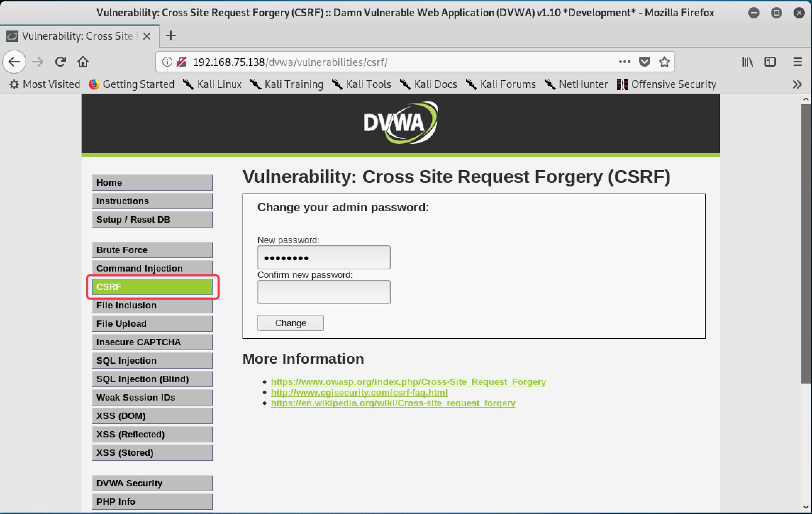Image resolution: width=812 pixels, height=514 pixels.
Task: Open XSS (DOM) page
Action: pos(152,416)
